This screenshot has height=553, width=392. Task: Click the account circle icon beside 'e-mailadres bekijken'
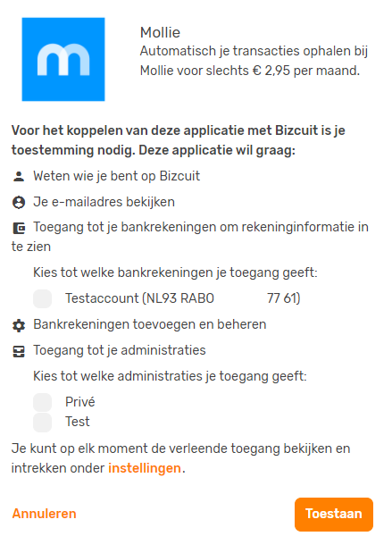click(x=19, y=203)
